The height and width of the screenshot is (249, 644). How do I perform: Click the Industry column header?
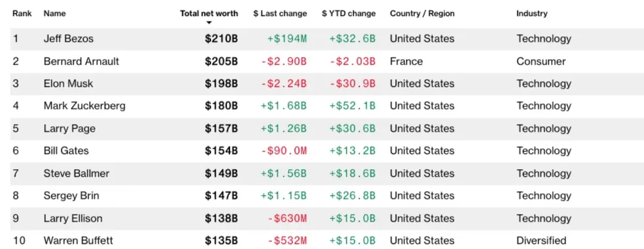(x=532, y=14)
